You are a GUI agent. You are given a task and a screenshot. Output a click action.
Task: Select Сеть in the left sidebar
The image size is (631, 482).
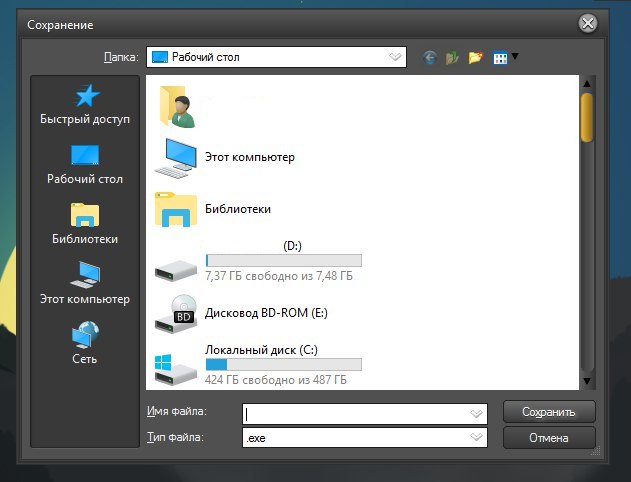point(85,343)
